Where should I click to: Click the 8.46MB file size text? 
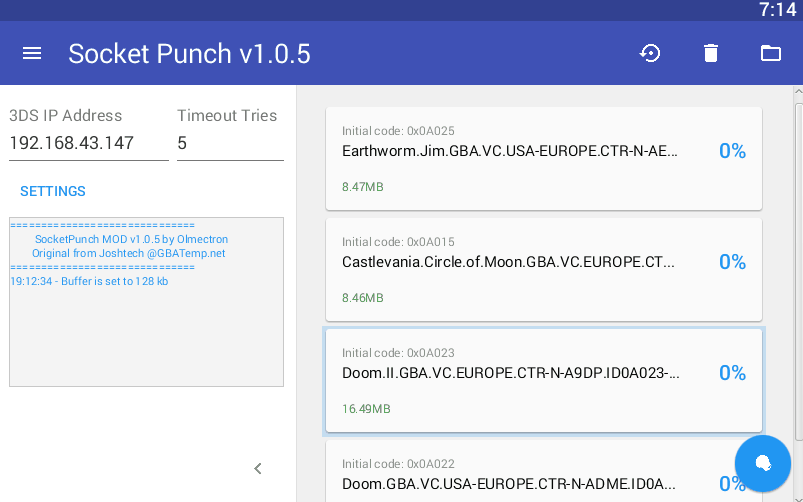(363, 298)
